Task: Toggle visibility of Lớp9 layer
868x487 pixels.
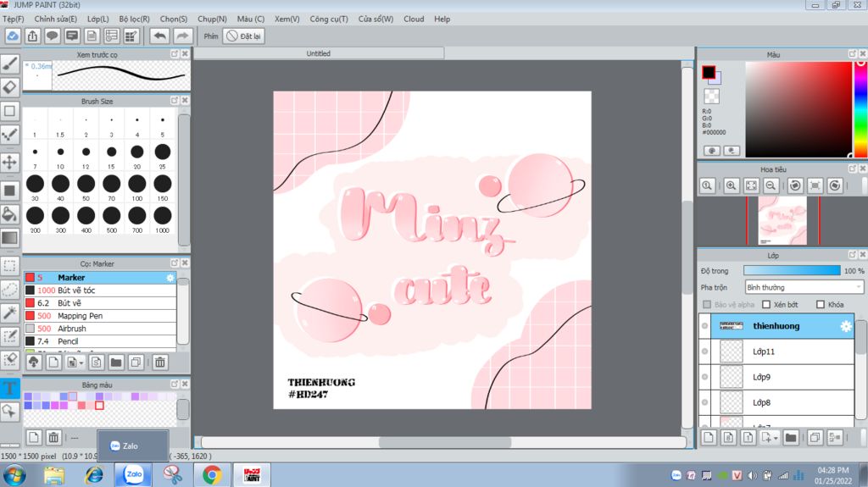Action: point(704,377)
